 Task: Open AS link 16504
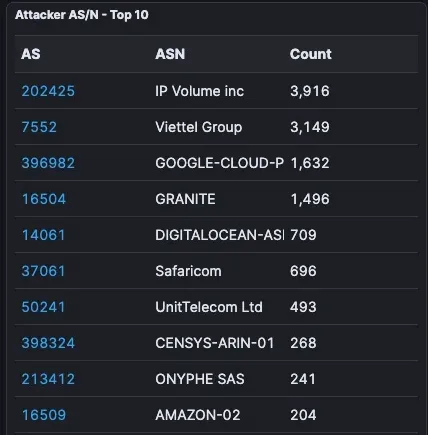click(44, 199)
